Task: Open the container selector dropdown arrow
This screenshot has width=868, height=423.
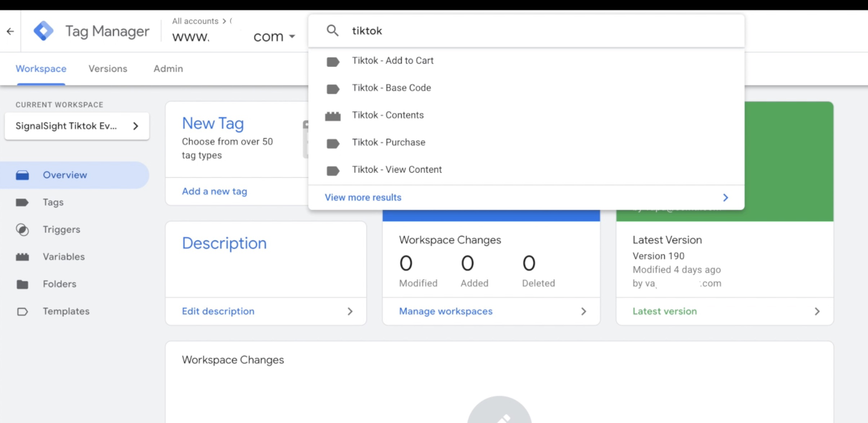Action: tap(292, 36)
